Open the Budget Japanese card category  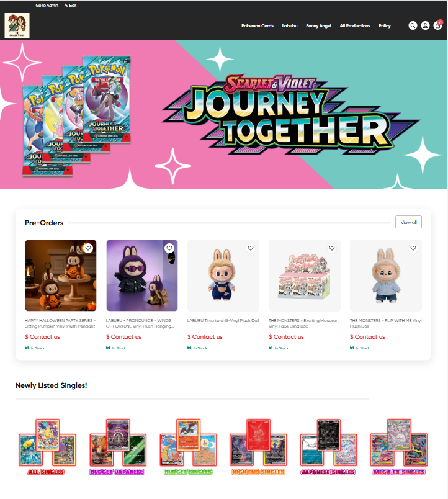[117, 447]
